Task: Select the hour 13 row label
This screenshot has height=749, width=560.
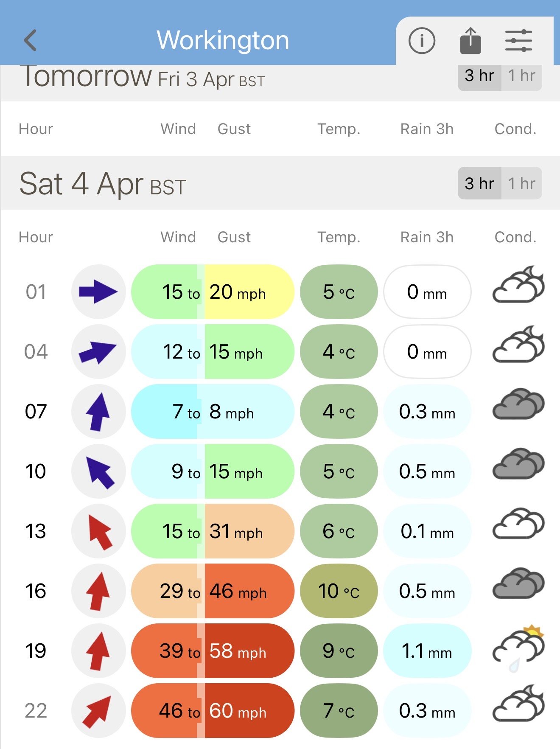Action: point(36,531)
